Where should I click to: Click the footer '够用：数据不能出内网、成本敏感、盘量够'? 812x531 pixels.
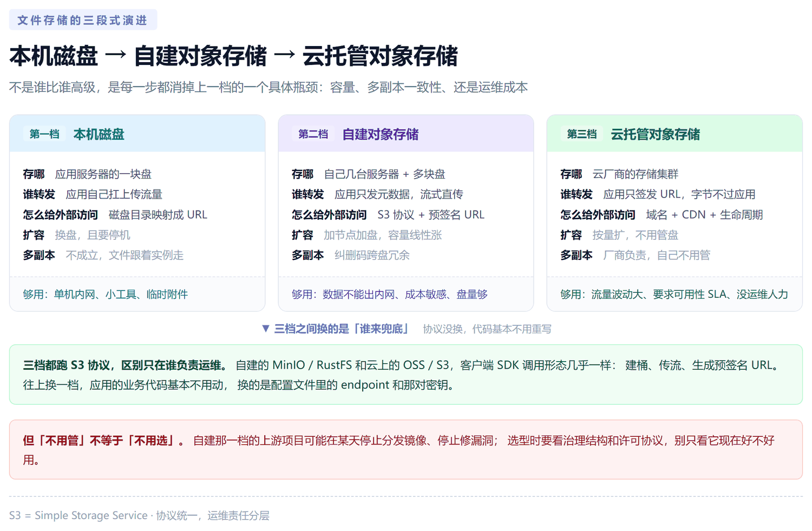(x=390, y=294)
